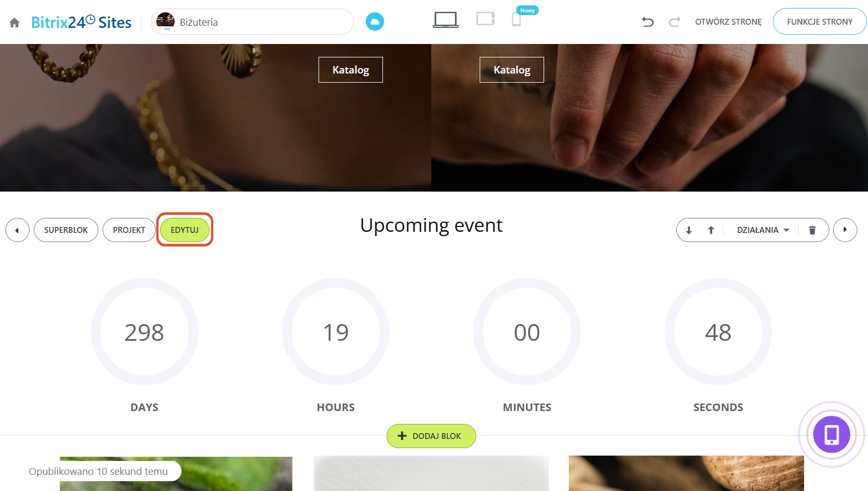Screen dimensions: 868x491
Task: Open the PROJEKT settings
Action: point(129,230)
